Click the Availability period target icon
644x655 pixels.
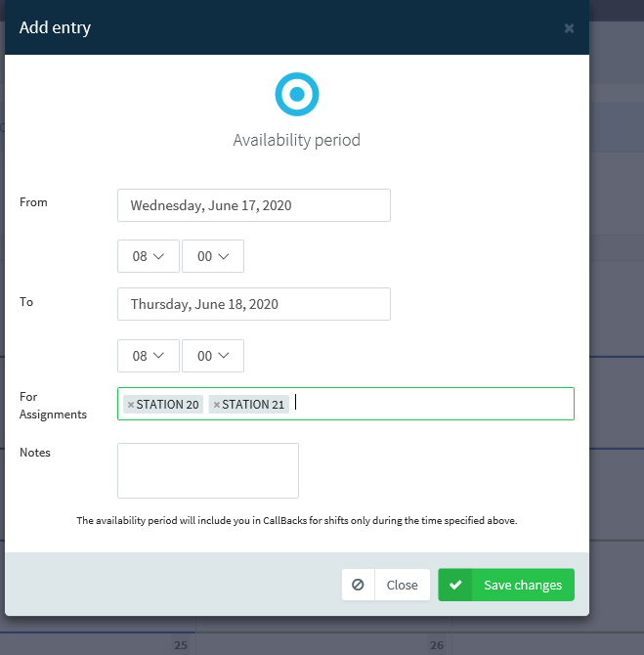(x=297, y=94)
